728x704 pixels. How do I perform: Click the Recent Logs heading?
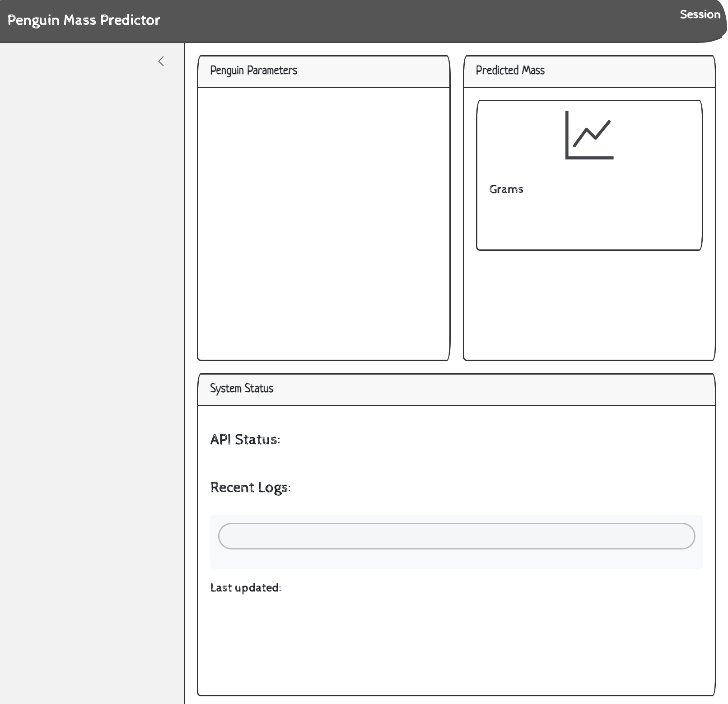click(x=250, y=488)
